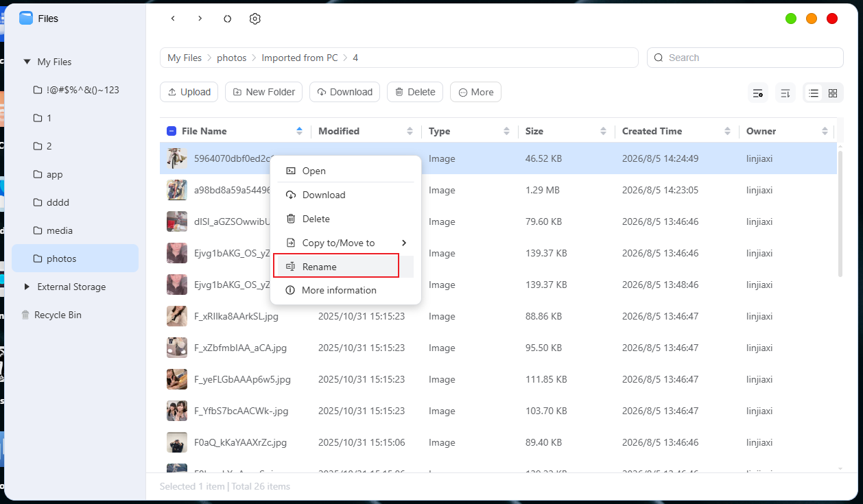Expand the External Storage tree
The height and width of the screenshot is (504, 863).
click(x=27, y=287)
